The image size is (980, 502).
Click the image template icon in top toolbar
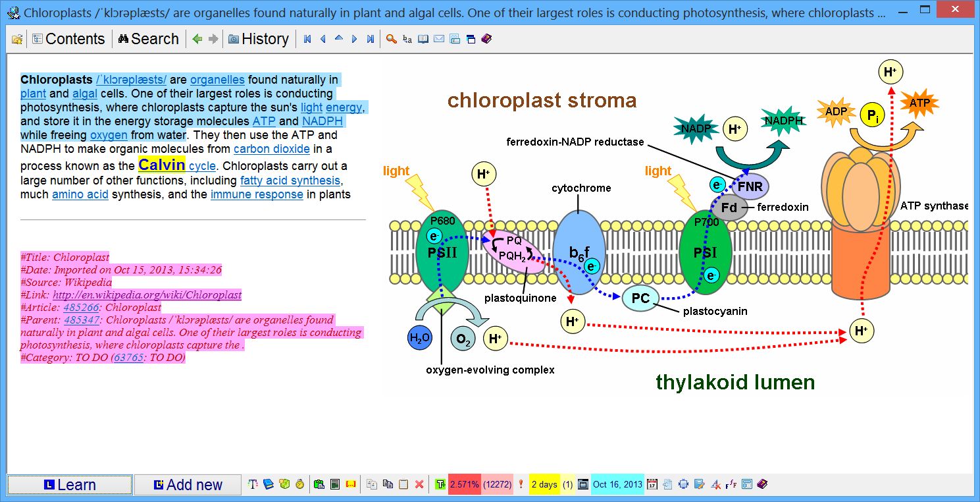(455, 39)
